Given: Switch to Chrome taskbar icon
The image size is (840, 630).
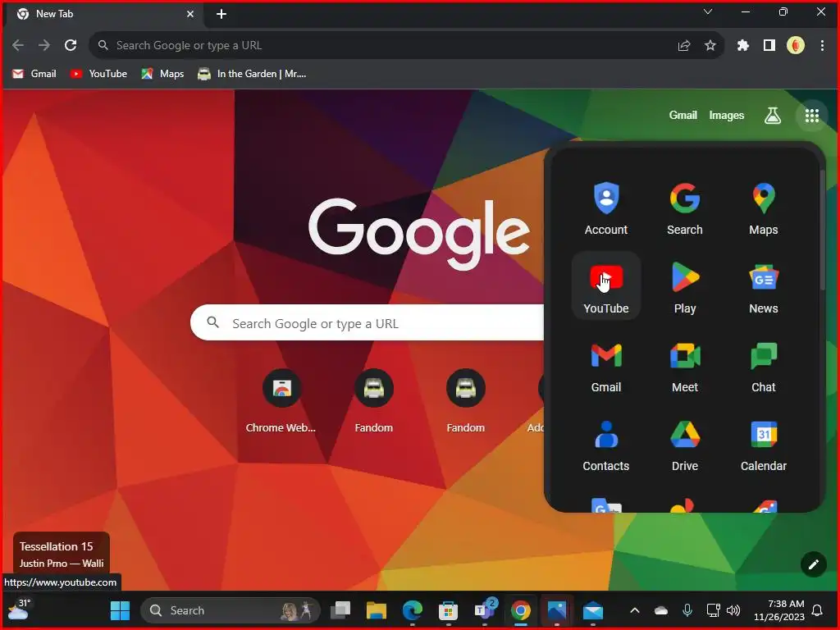Looking at the screenshot, I should (520, 610).
